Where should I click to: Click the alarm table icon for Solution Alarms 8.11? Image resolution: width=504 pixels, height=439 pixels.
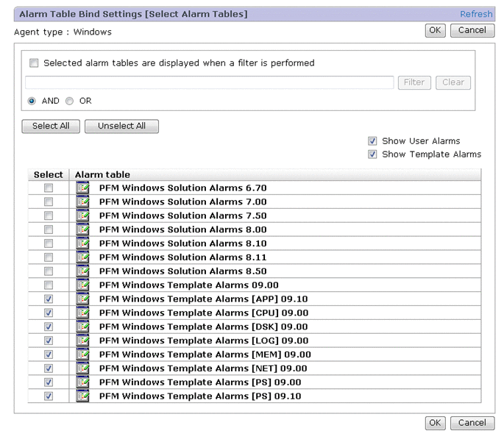coord(82,257)
